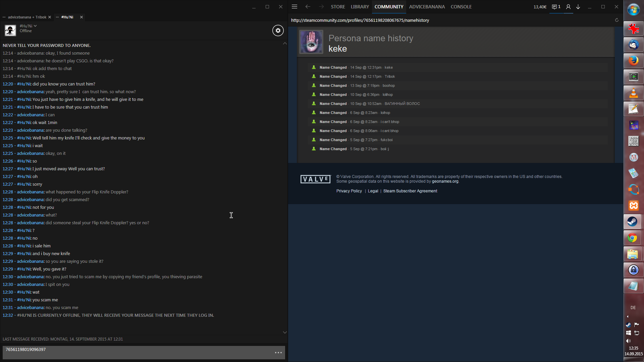The height and width of the screenshot is (362, 644).
Task: Open Firefox from the taskbar
Action: [633, 61]
